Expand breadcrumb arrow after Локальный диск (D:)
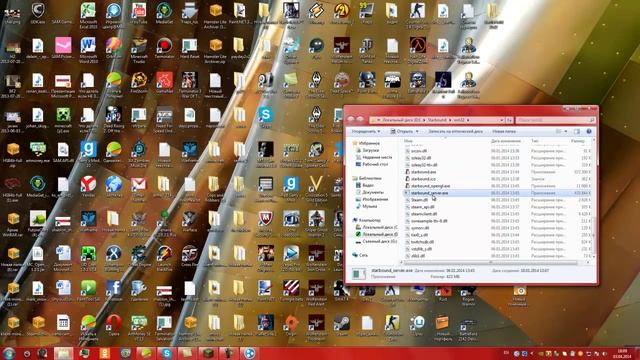Image resolution: width=640 pixels, height=360 pixels. pos(424,120)
